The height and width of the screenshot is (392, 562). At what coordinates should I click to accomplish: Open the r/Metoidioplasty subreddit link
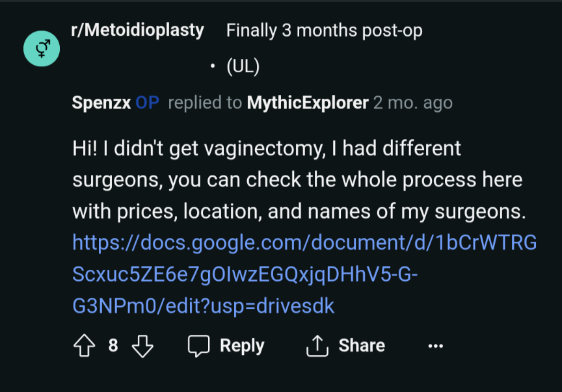pyautogui.click(x=138, y=30)
